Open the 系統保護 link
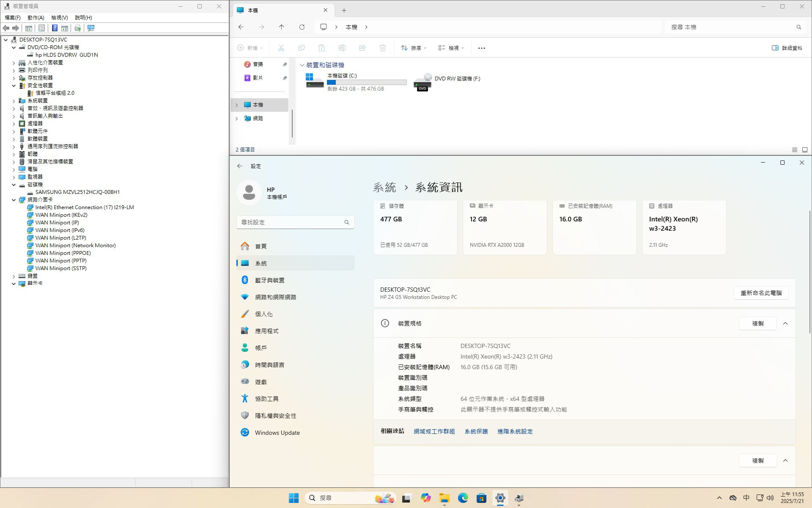The height and width of the screenshot is (508, 812). (476, 431)
